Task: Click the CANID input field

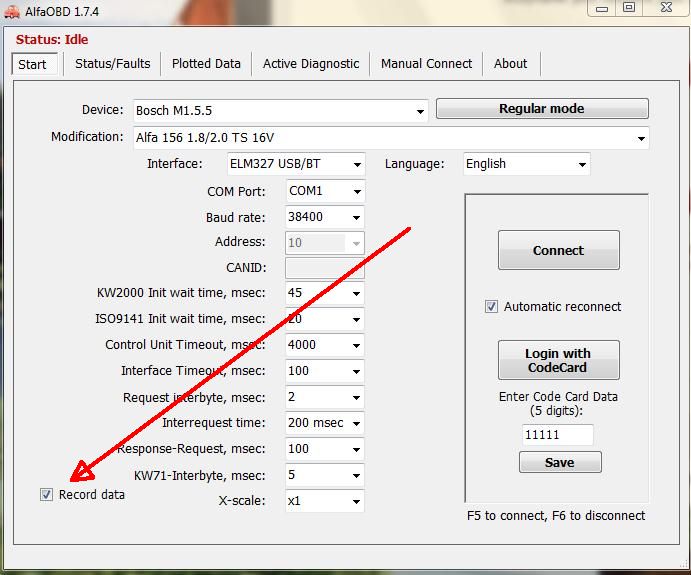Action: [325, 268]
